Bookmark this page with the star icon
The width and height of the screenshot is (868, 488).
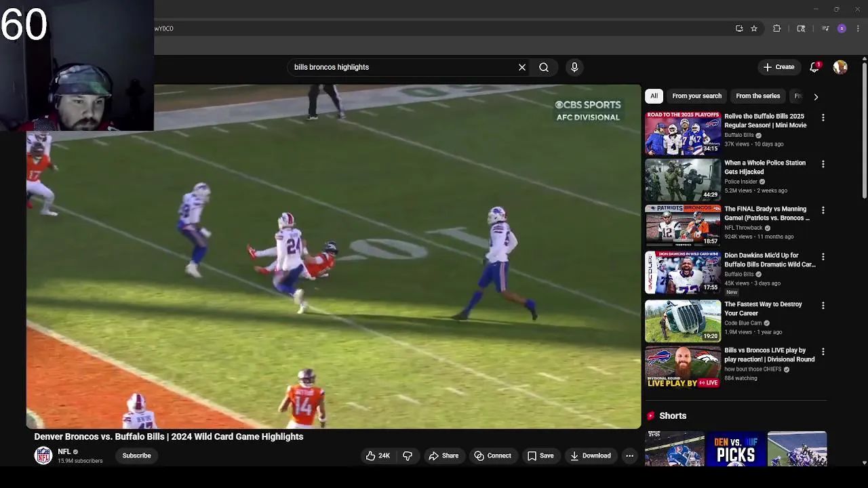753,28
